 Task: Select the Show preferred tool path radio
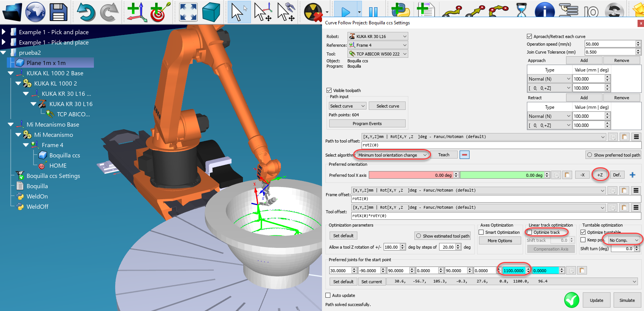point(590,155)
